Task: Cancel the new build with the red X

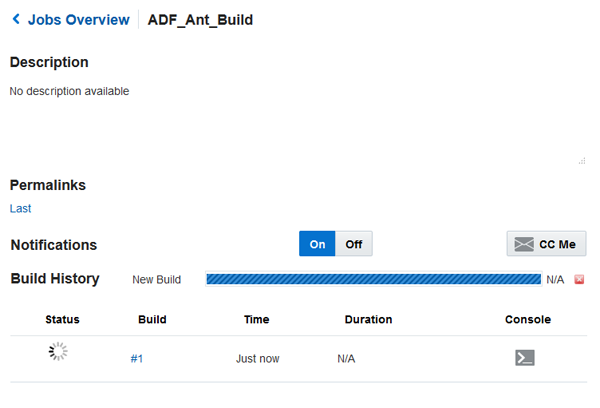Action: (579, 279)
